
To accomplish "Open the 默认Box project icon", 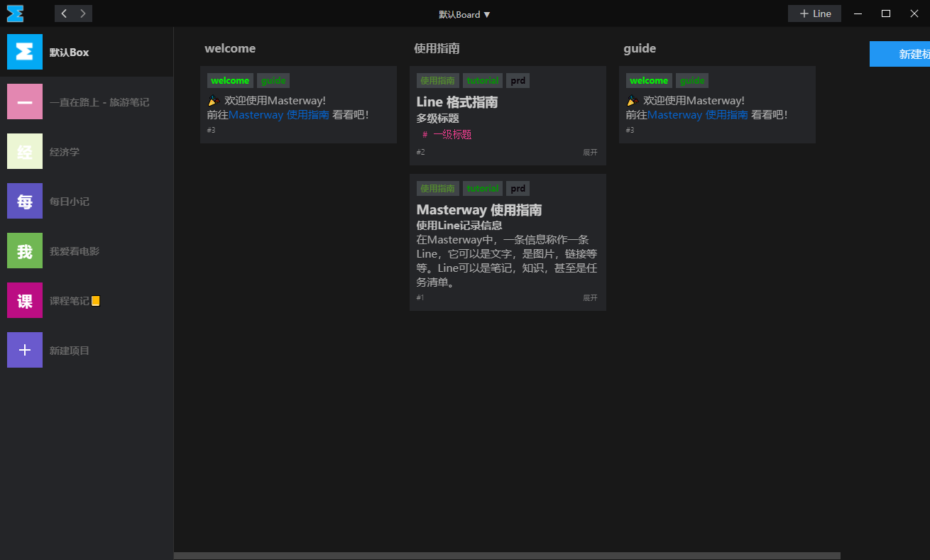I will (25, 52).
